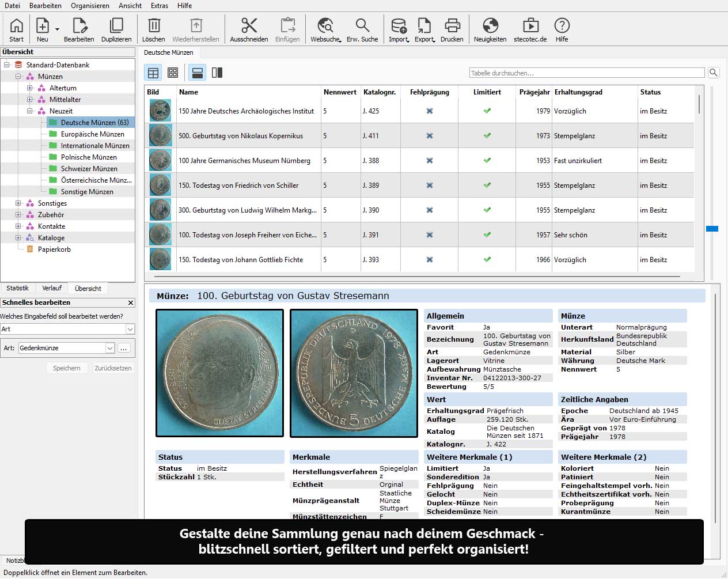Switch to the Verlauf tab
Screen dimensions: 728x579
[52, 288]
